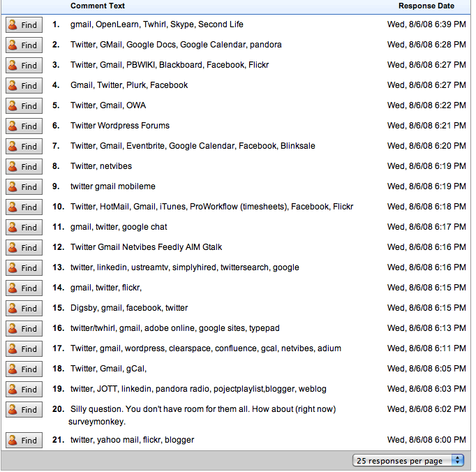The image size is (476, 472).
Task: Click Find for response 16 twitter/twhirl row
Action: [x=24, y=328]
